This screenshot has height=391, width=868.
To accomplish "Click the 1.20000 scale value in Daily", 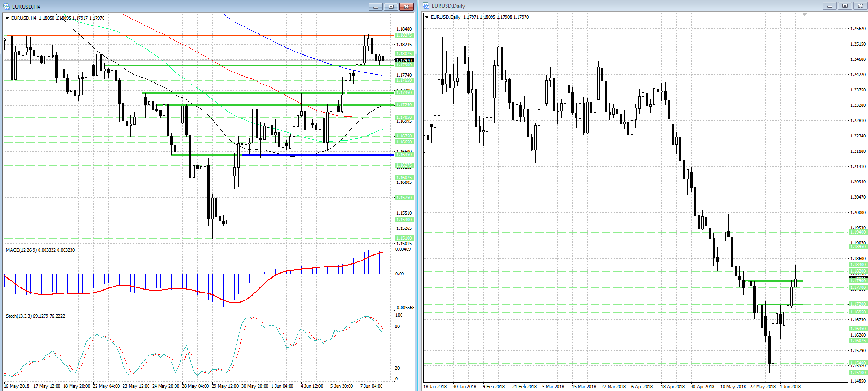I will click(858, 213).
